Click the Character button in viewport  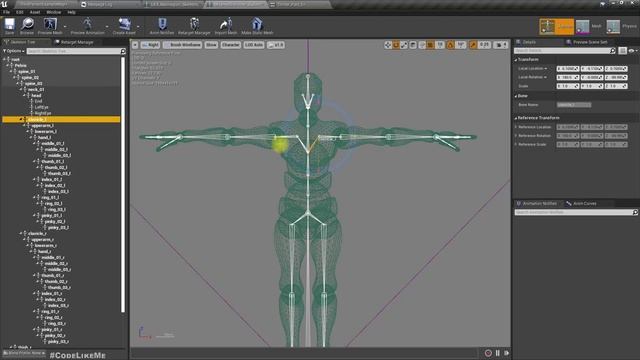pos(231,45)
